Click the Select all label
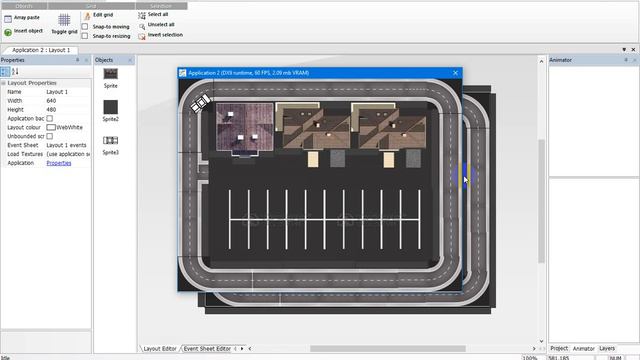This screenshot has height=360, width=640. tap(158, 14)
